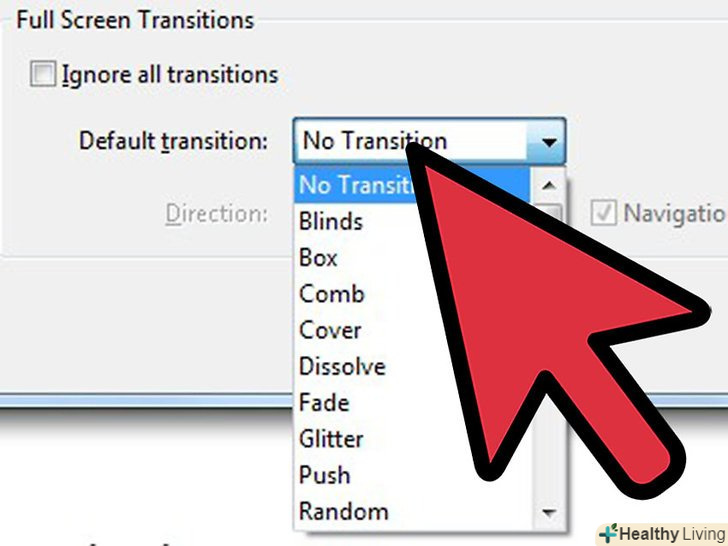The image size is (728, 546).
Task: Select No Transition in the list
Action: pos(412,185)
